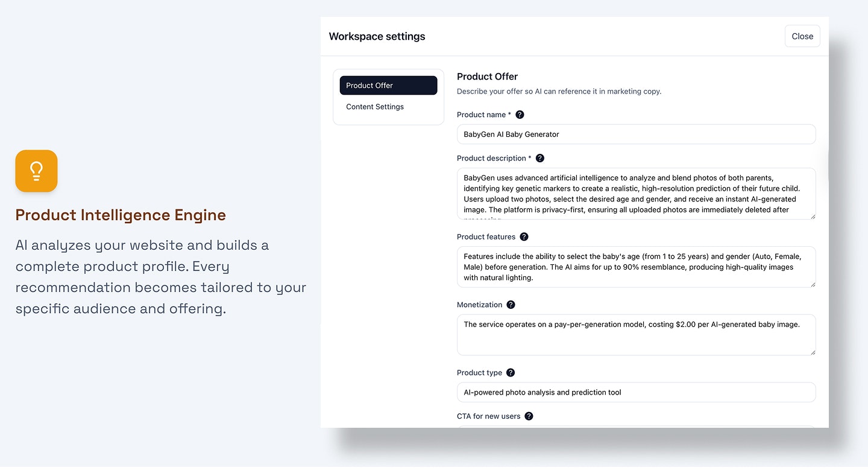Click the Product Offer heading text
868x470 pixels.
coord(487,76)
